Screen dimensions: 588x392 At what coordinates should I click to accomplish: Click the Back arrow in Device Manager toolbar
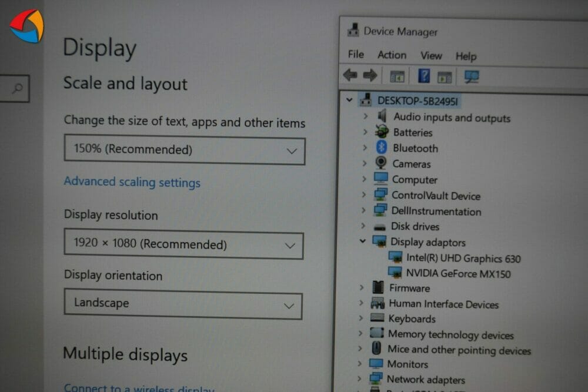(x=350, y=75)
